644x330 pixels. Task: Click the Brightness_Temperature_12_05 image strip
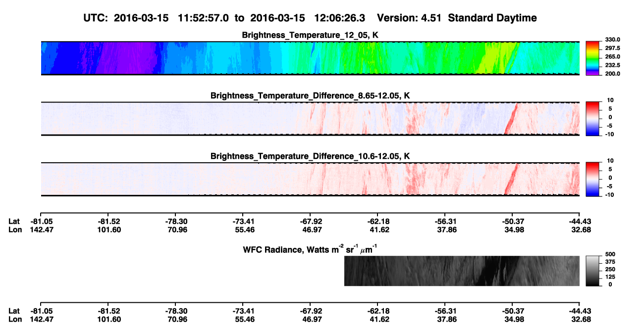(x=310, y=58)
